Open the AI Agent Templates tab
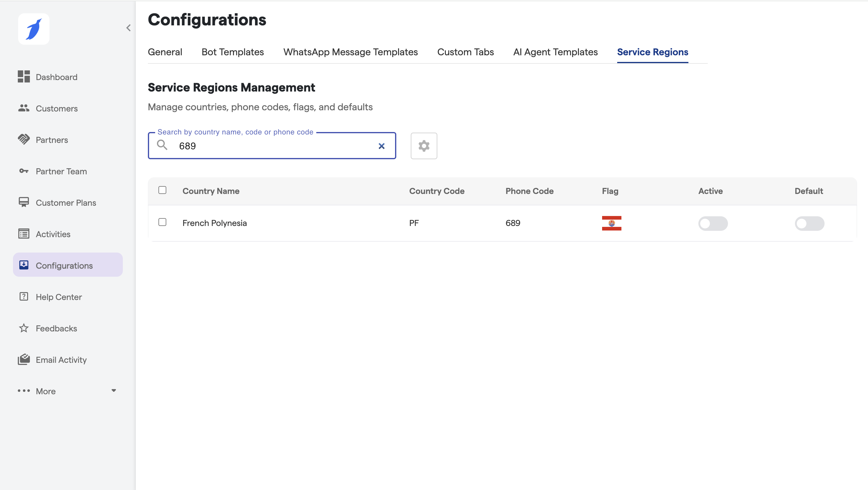Image resolution: width=868 pixels, height=490 pixels. (x=555, y=52)
